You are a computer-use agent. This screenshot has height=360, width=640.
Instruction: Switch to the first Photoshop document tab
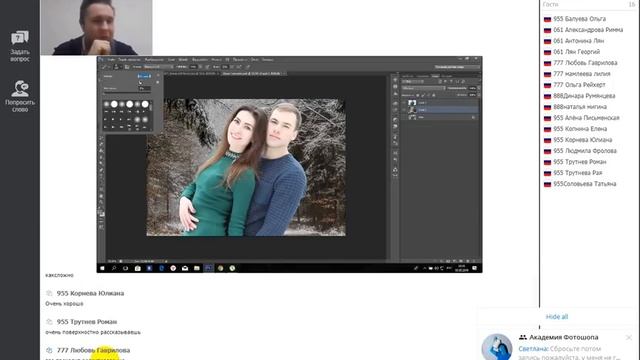(x=191, y=73)
